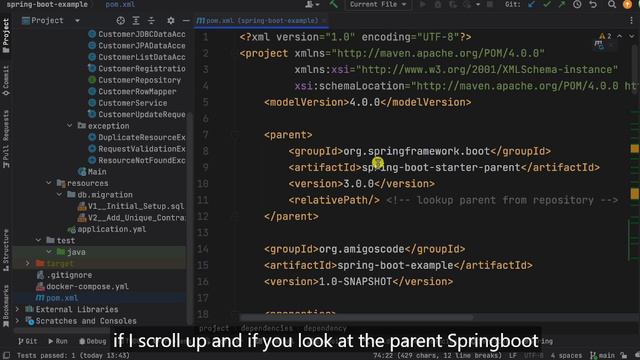Toggle the Bookmarks tool window button
640x360 pixels.
tap(6, 306)
